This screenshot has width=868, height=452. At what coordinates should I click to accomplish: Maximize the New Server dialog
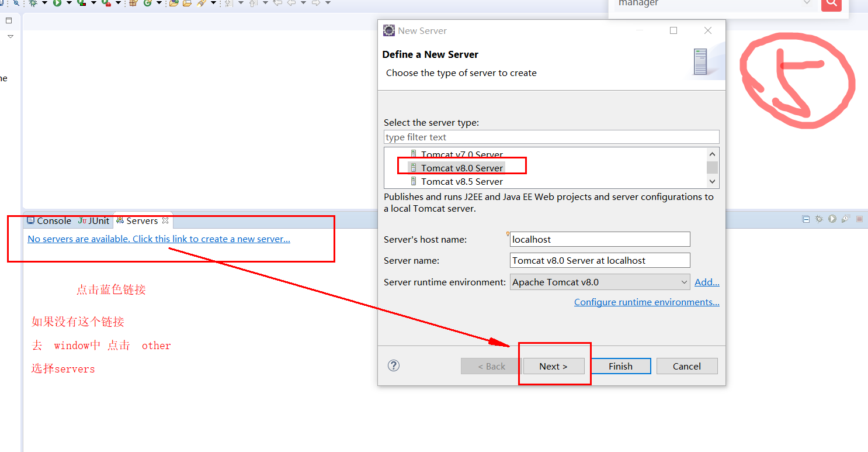673,30
